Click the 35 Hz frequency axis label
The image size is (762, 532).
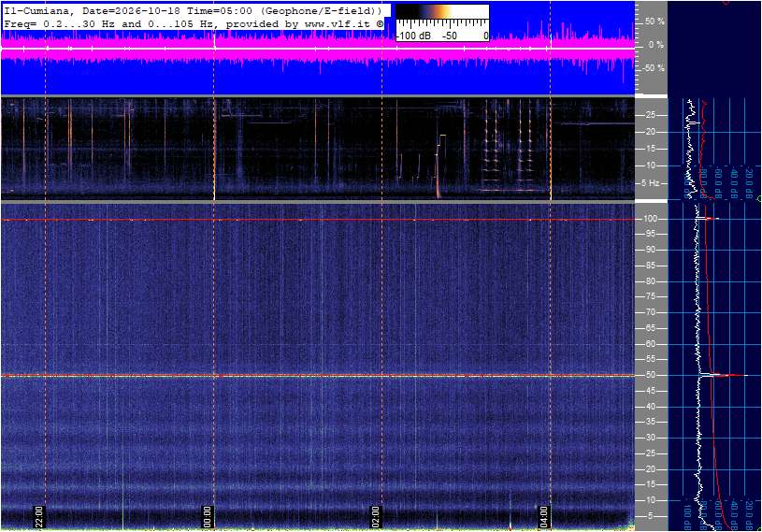click(x=650, y=423)
